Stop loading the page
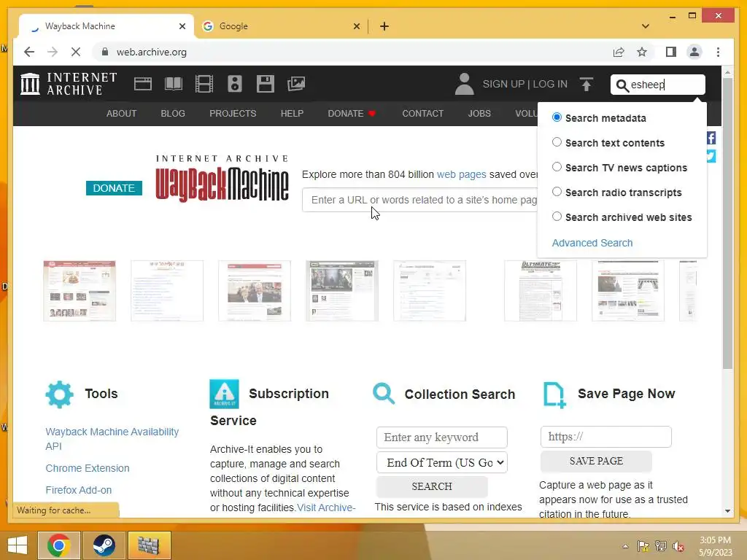This screenshot has height=560, width=747. coord(76,52)
